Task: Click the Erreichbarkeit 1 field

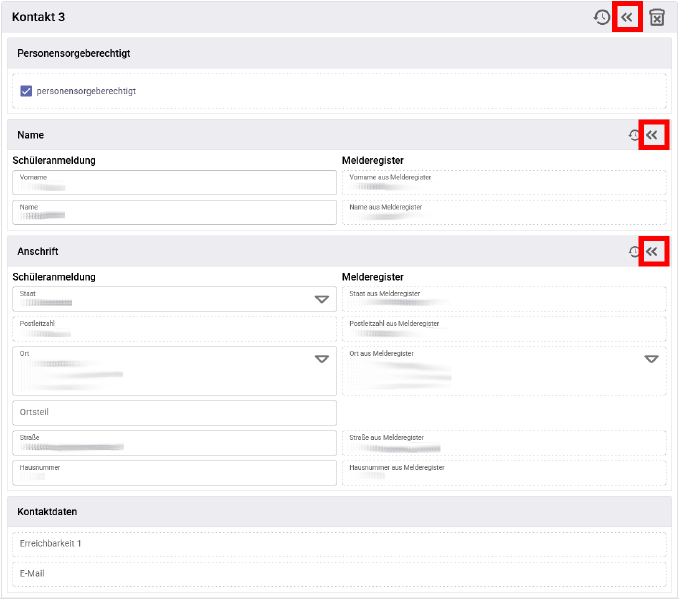Action: point(340,544)
